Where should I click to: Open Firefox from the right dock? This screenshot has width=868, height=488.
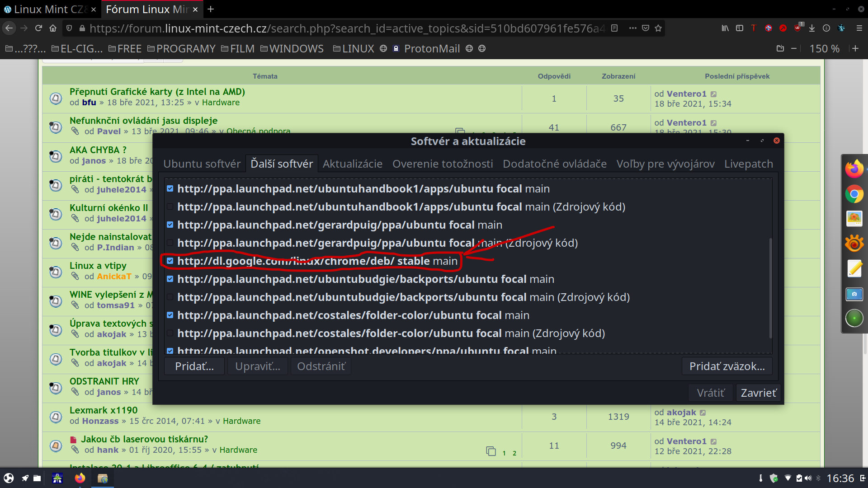pos(854,169)
